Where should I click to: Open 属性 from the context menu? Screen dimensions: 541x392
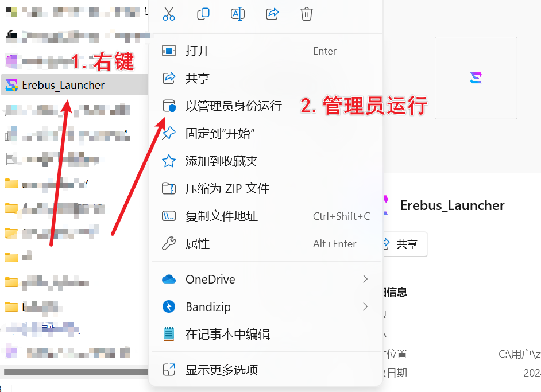click(198, 244)
